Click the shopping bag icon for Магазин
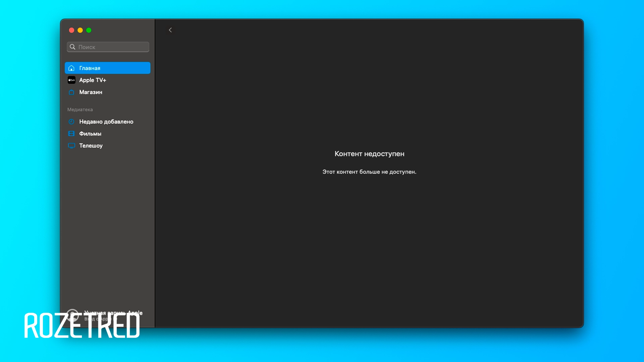This screenshot has height=362, width=644. 71,92
